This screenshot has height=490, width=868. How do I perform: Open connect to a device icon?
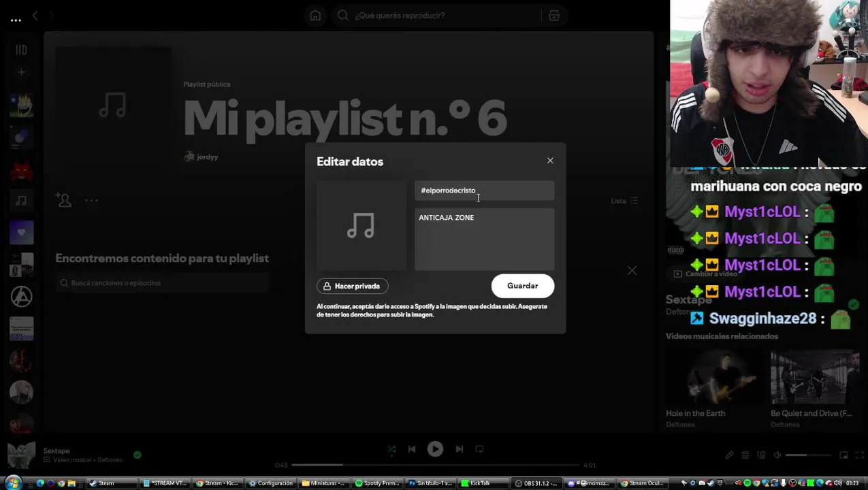coord(761,455)
